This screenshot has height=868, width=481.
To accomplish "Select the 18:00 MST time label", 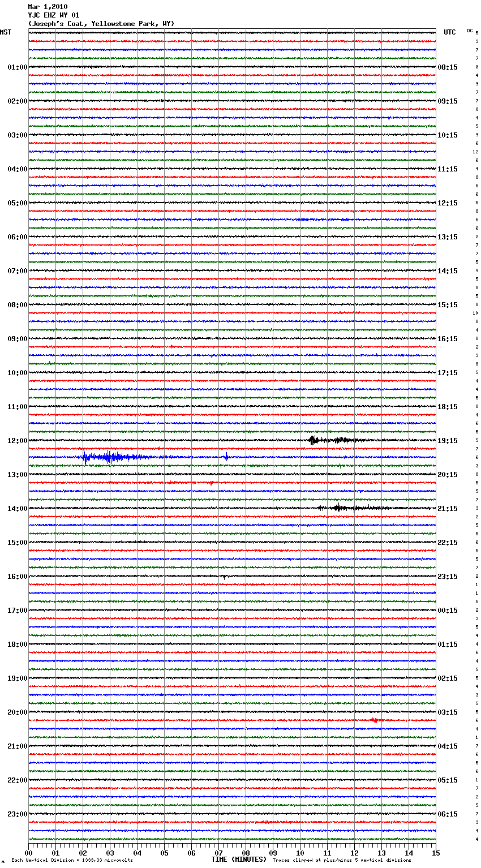I will tap(18, 644).
